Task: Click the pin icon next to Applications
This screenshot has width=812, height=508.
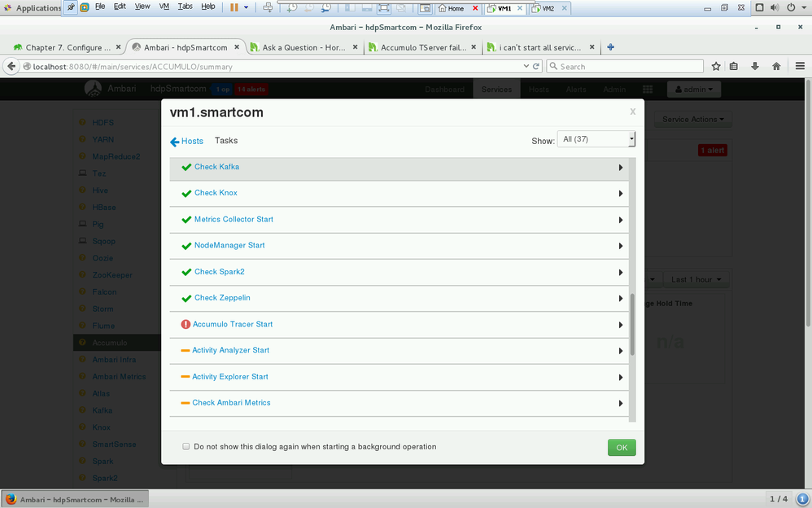Action: [x=71, y=7]
